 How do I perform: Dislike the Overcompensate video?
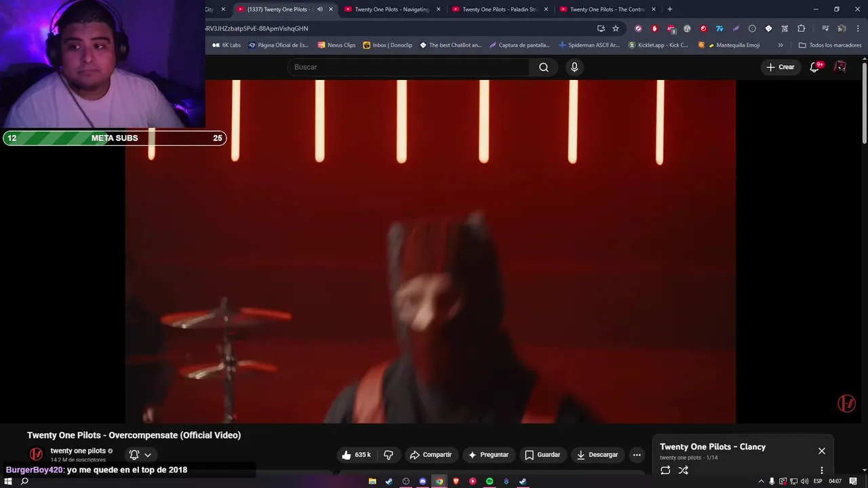(x=389, y=455)
